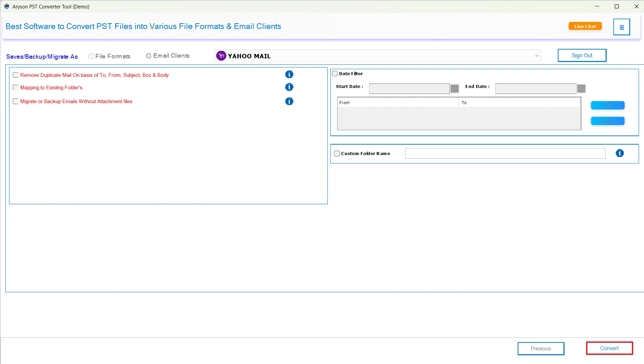Click the Saves/Backup/Migrate As label
This screenshot has width=644, height=364.
coord(42,57)
